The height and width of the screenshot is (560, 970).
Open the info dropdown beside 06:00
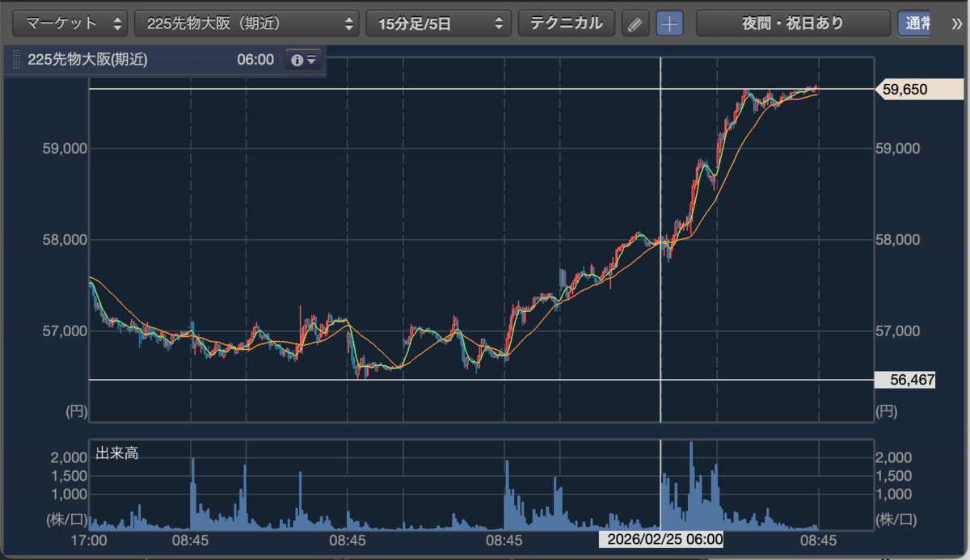point(304,60)
